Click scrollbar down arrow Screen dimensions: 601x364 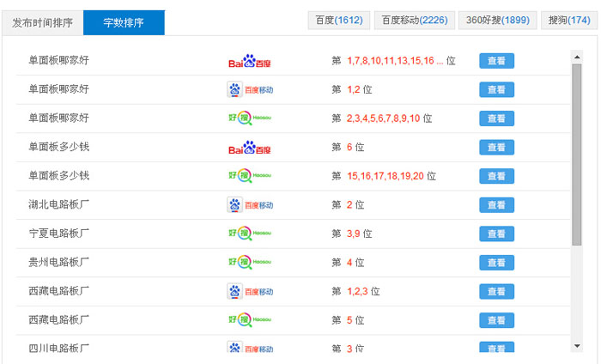pyautogui.click(x=577, y=346)
